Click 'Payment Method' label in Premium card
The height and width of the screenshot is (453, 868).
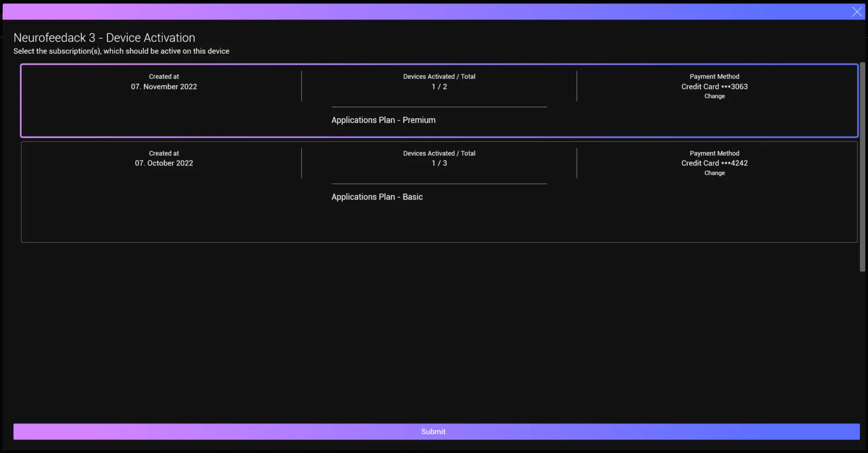coord(714,76)
